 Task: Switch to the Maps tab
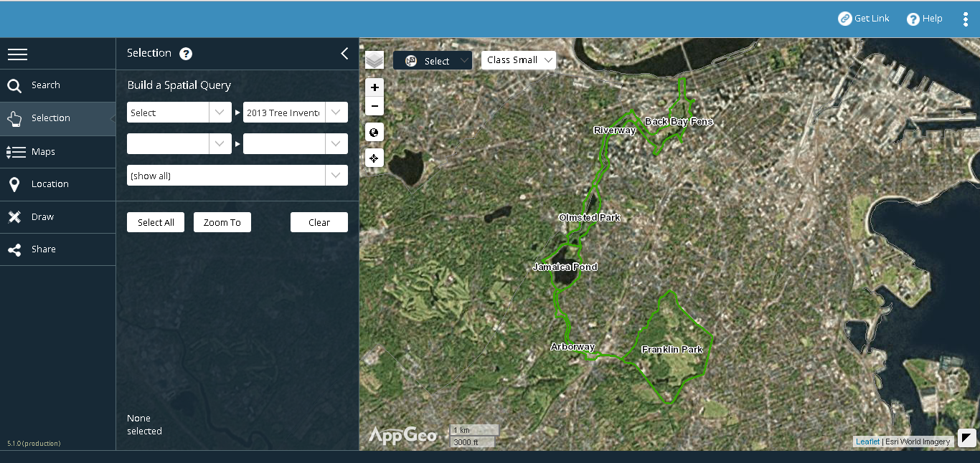tap(43, 152)
